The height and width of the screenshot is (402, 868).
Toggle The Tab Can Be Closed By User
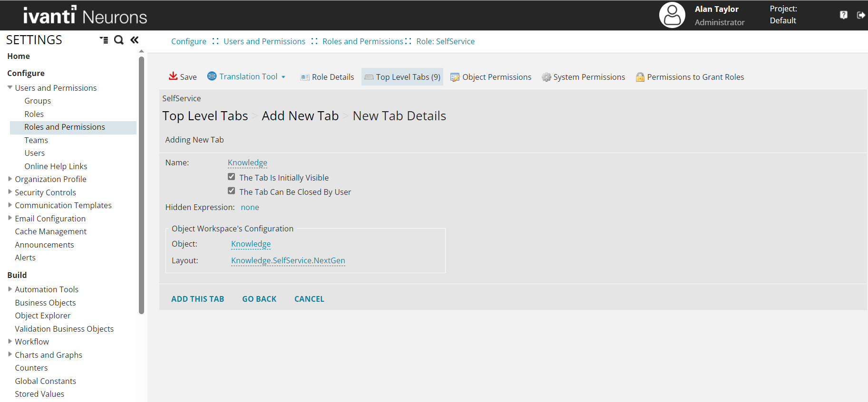[x=232, y=191]
